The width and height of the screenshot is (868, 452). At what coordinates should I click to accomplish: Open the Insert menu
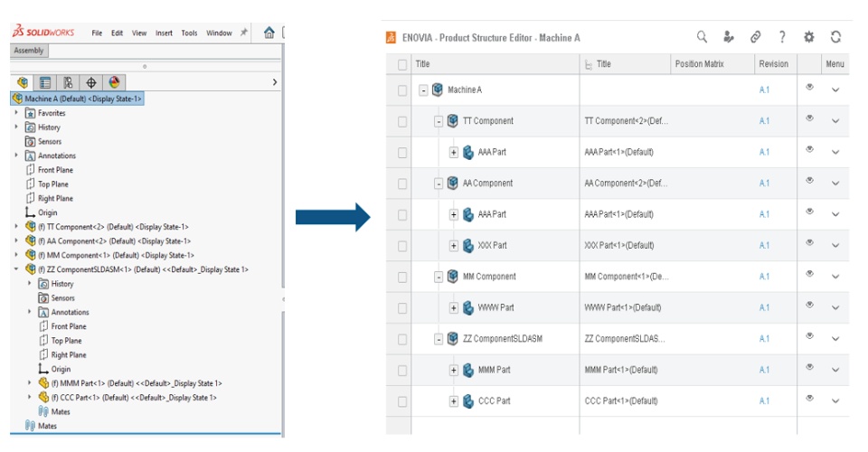(164, 33)
